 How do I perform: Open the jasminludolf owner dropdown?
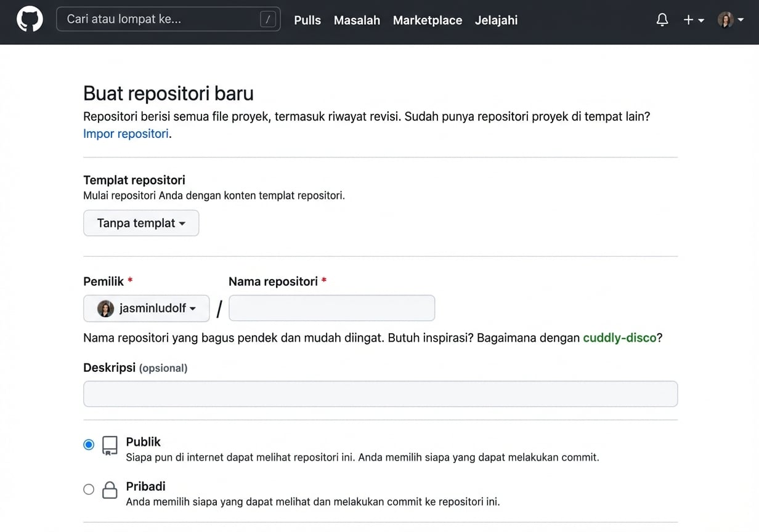pos(147,308)
